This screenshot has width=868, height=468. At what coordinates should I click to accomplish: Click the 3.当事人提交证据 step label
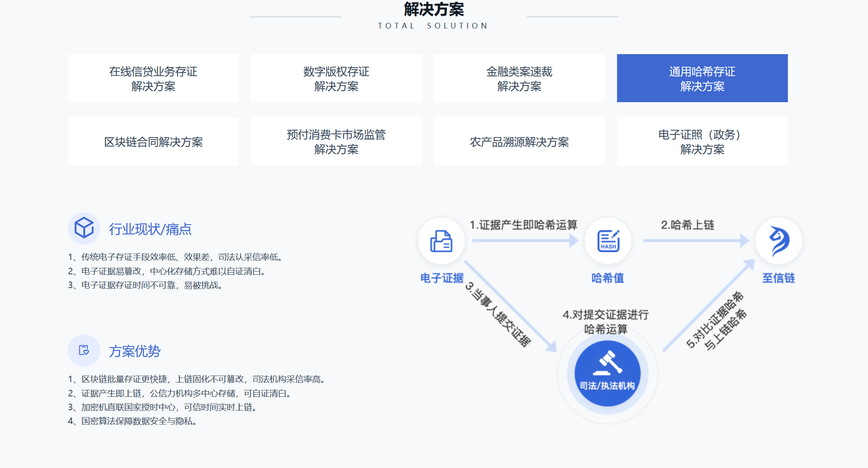pyautogui.click(x=498, y=314)
